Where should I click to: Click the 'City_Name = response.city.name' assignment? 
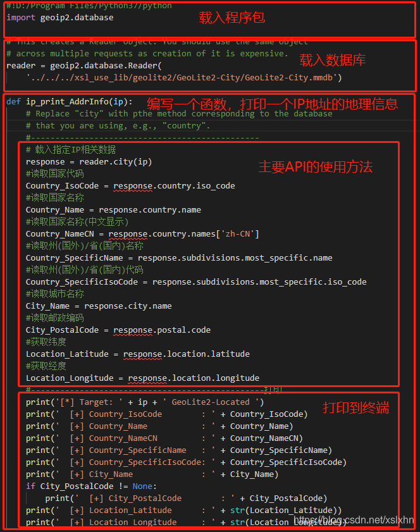[99, 306]
